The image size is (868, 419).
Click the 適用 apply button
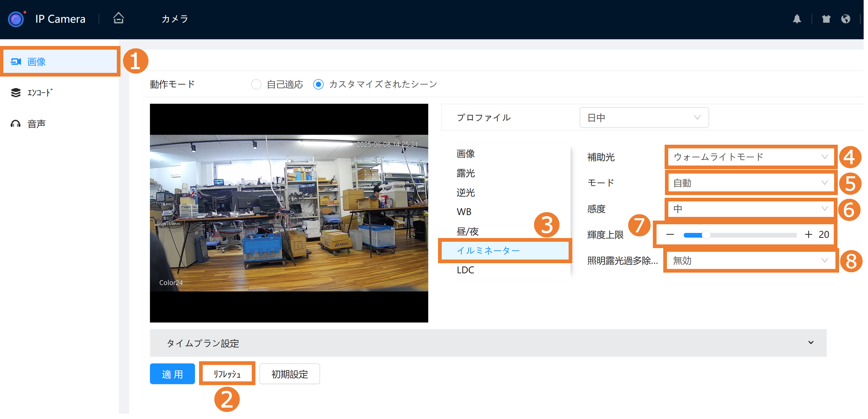click(x=172, y=374)
